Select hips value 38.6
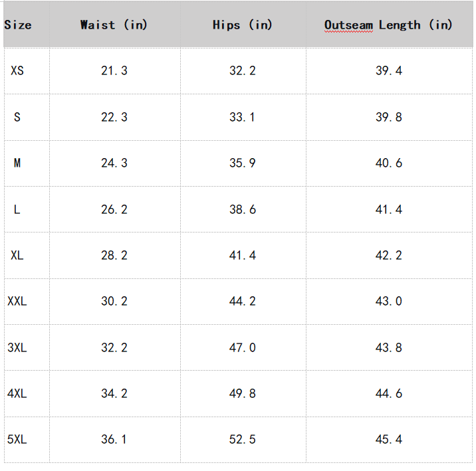 tap(242, 209)
